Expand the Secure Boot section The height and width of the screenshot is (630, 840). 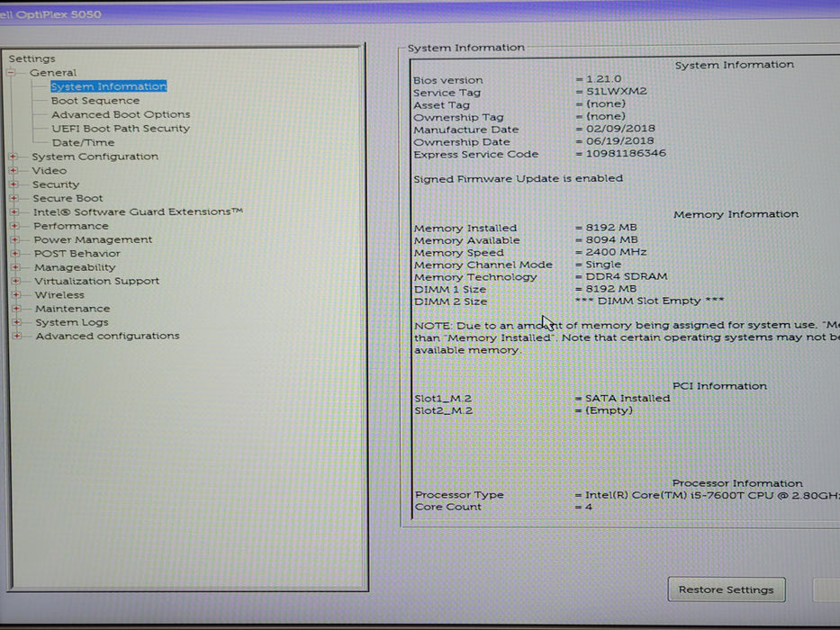(x=14, y=198)
